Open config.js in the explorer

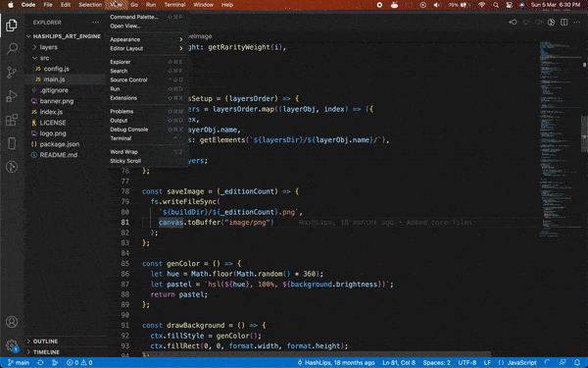pyautogui.click(x=56, y=69)
